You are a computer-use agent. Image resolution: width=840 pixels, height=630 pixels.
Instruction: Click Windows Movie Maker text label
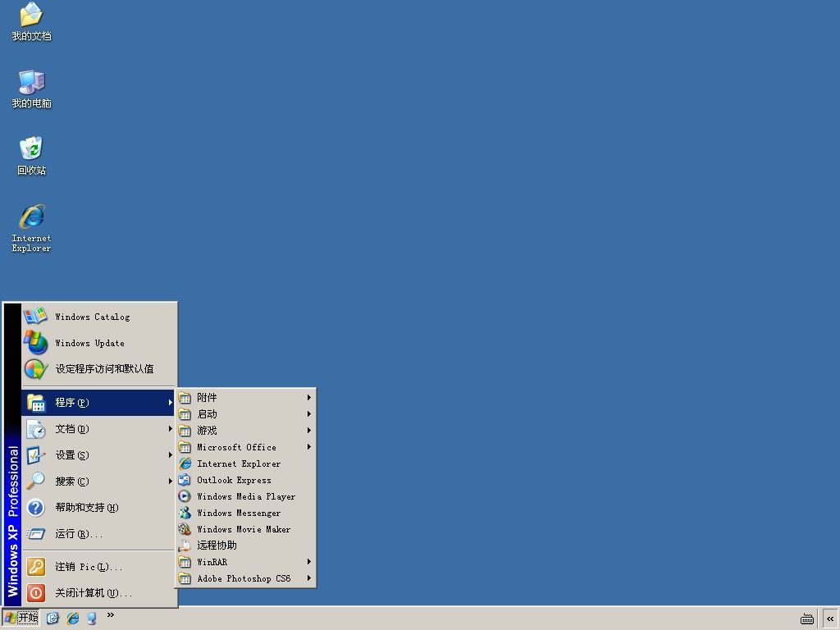(x=244, y=529)
